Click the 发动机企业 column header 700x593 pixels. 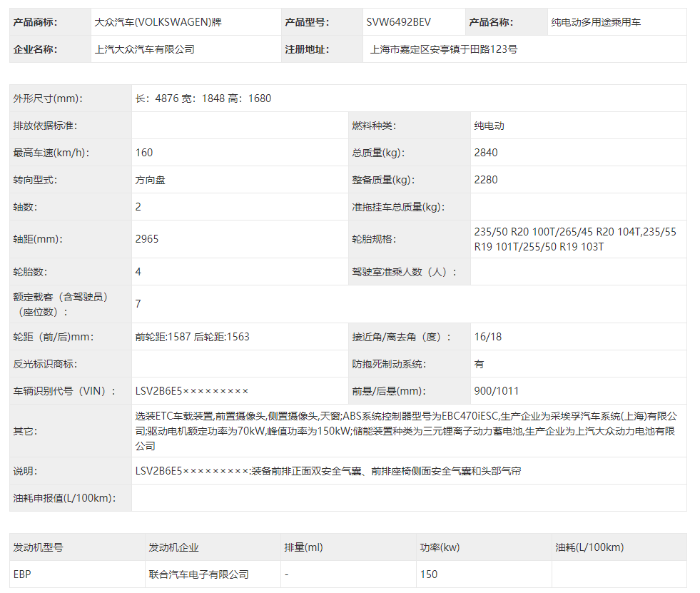coord(173,547)
